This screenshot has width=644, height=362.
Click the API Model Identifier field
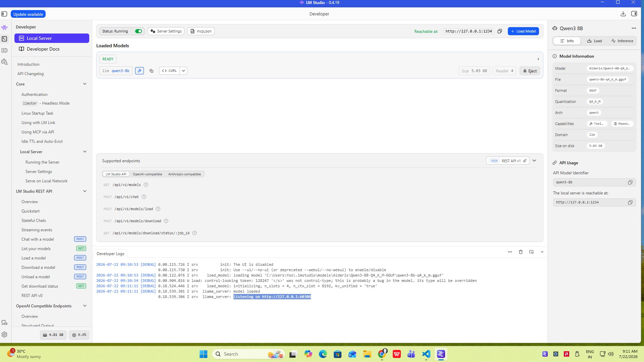pyautogui.click(x=594, y=182)
